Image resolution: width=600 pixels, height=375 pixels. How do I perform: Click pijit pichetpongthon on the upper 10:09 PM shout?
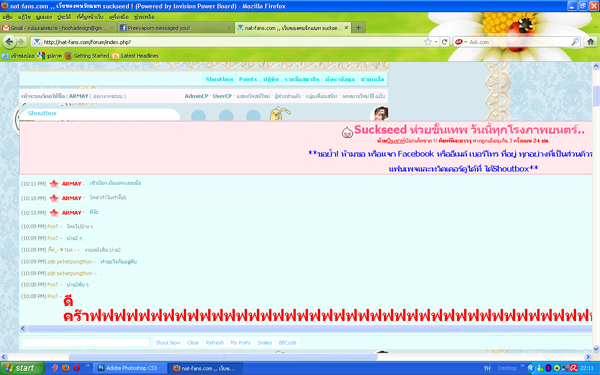point(69,262)
